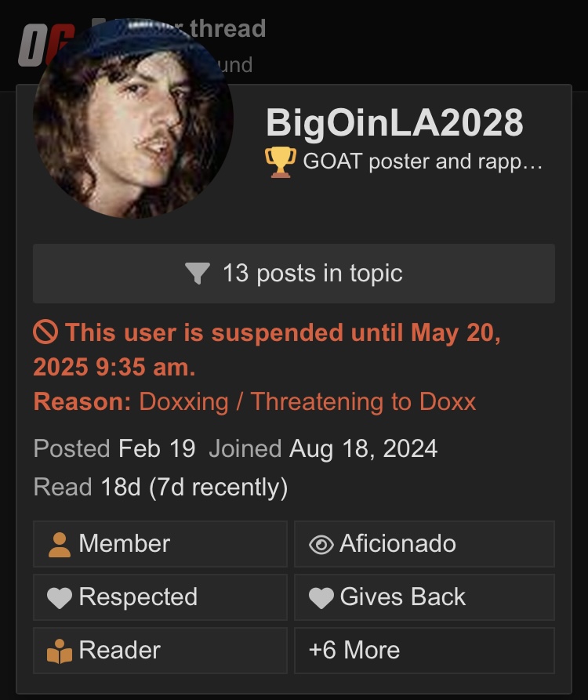Click the funnel filter icon
Viewport: 588px width, 700px height.
point(198,274)
